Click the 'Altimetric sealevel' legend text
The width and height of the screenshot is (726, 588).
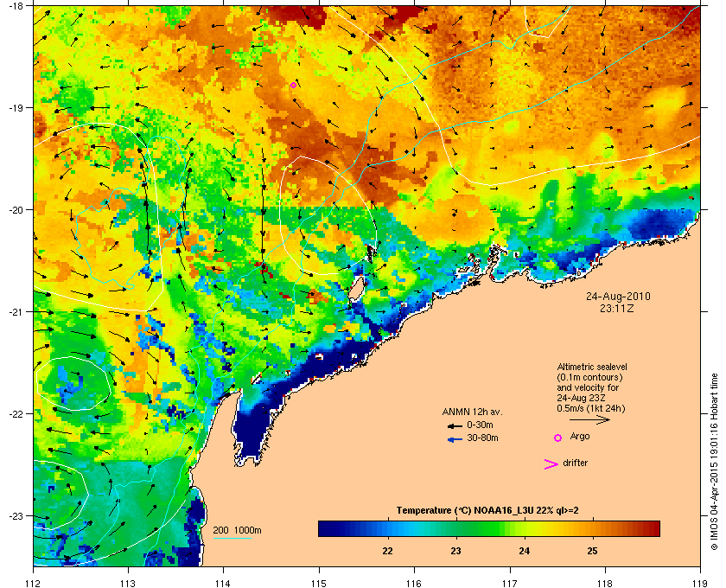click(x=592, y=367)
